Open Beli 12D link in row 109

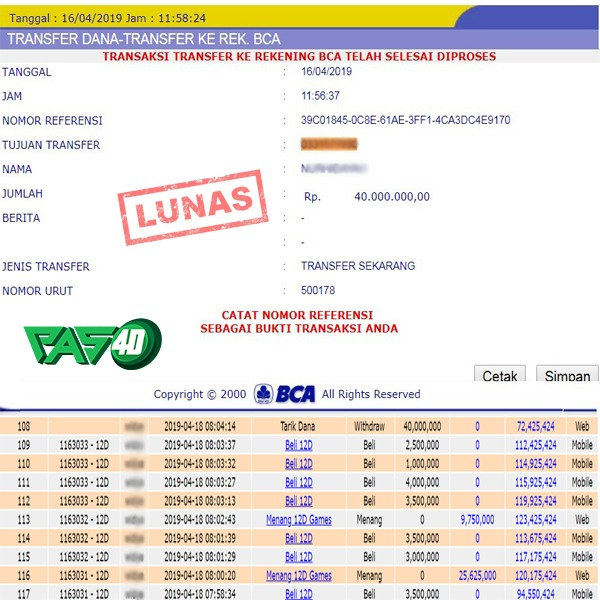click(299, 445)
